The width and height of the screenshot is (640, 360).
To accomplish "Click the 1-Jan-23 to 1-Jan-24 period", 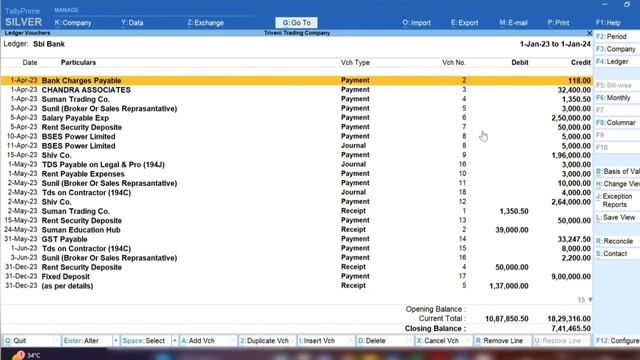I will [555, 44].
